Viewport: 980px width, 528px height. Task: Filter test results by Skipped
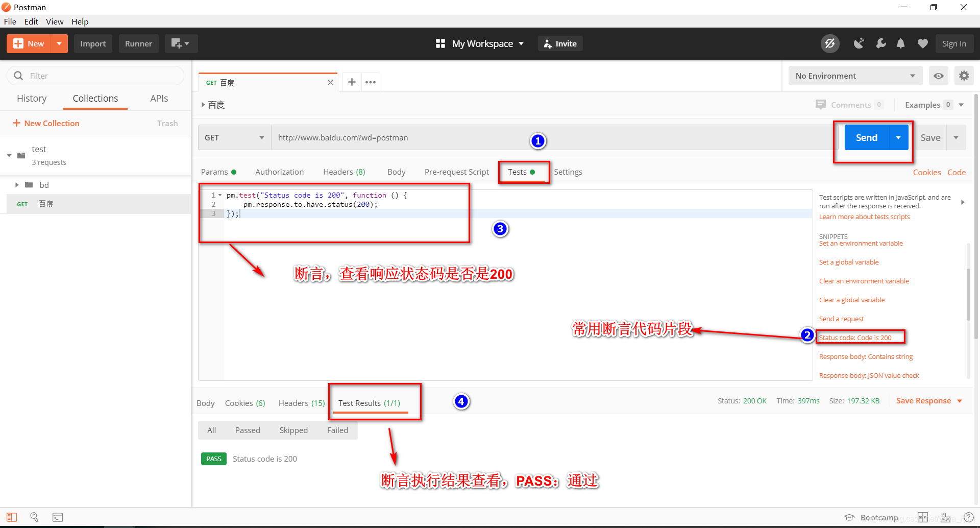(293, 430)
